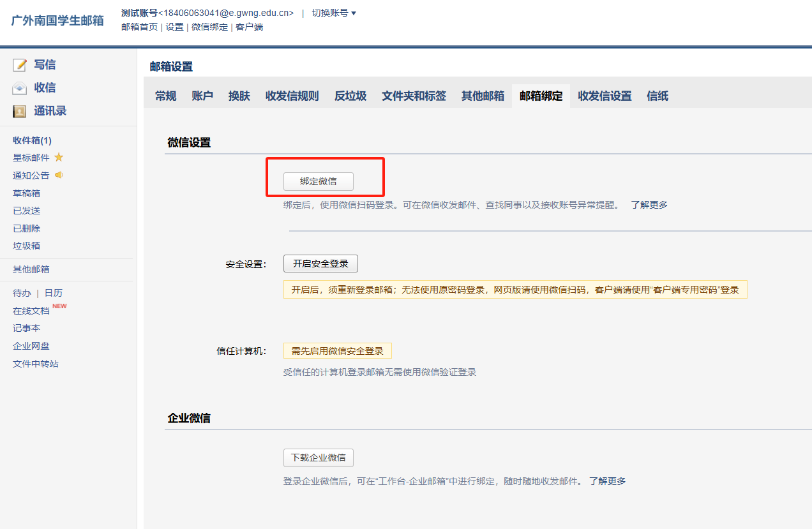The height and width of the screenshot is (529, 812).
Task: Click the receive mail envelope icon
Action: pos(20,88)
